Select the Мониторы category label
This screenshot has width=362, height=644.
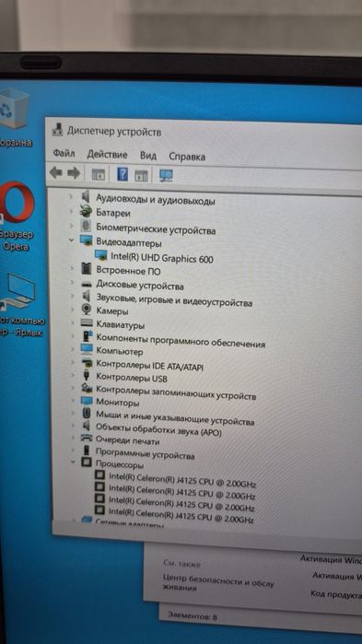pos(117,403)
